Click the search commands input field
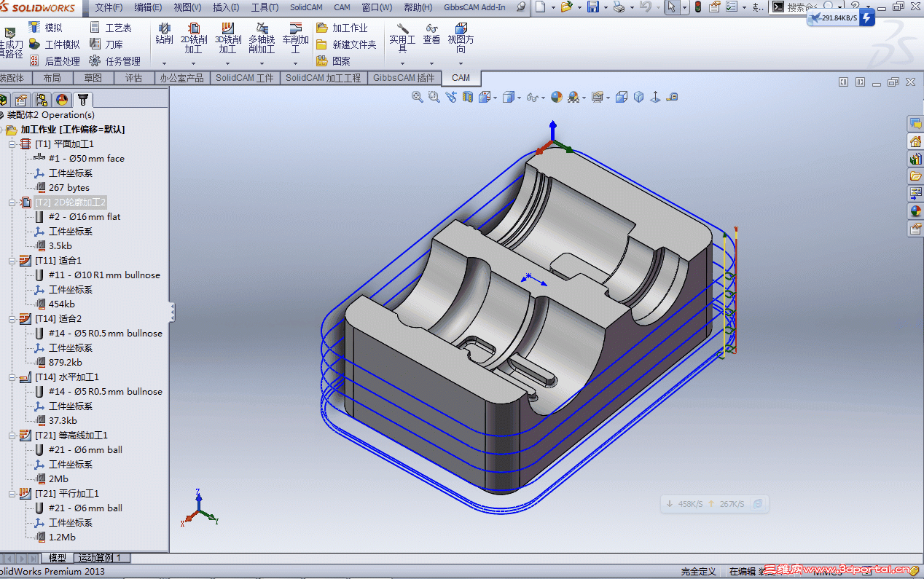924x579 pixels. pos(803,7)
